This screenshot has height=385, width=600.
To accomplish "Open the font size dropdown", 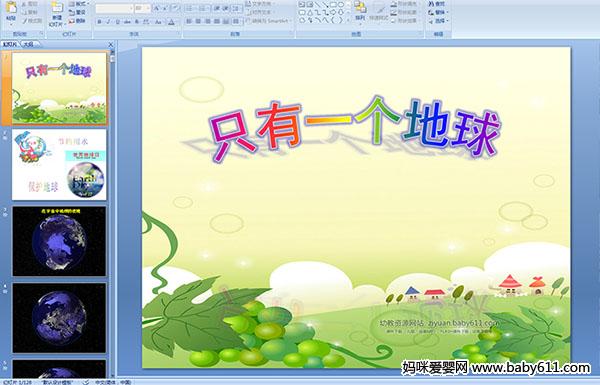I will pos(143,8).
